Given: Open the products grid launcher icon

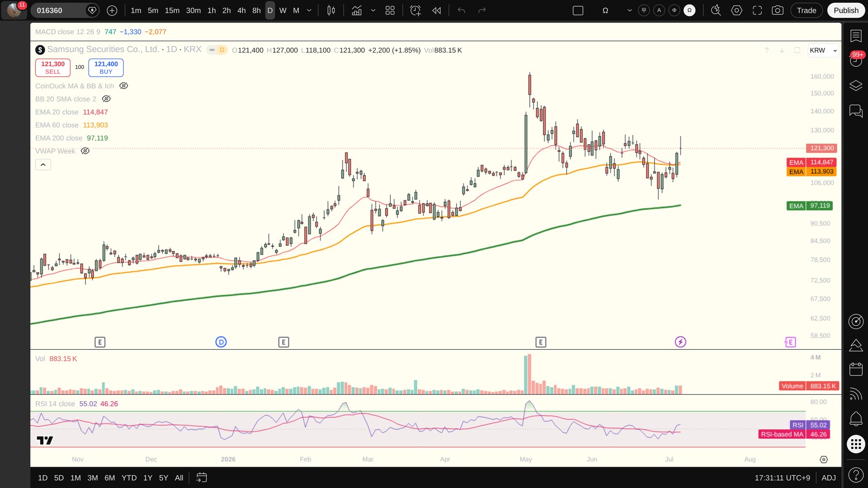Looking at the screenshot, I should (856, 445).
